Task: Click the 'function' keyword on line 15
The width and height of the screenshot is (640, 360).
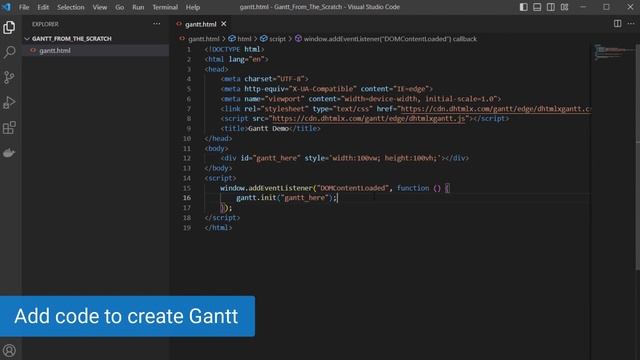Action: pyautogui.click(x=413, y=188)
